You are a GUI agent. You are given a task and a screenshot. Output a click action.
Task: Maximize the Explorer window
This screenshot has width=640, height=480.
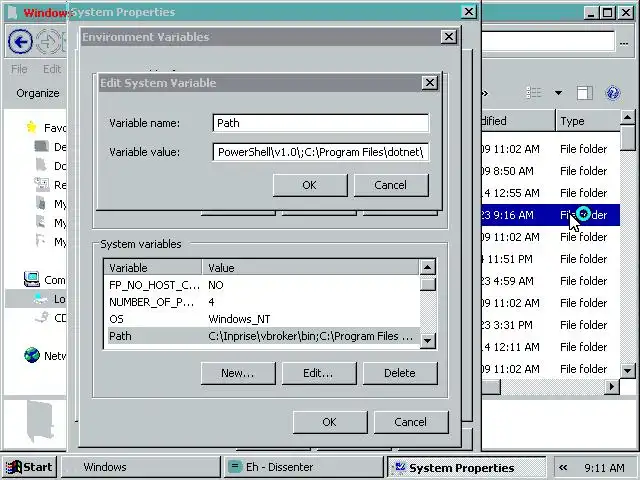pyautogui.click(x=607, y=13)
